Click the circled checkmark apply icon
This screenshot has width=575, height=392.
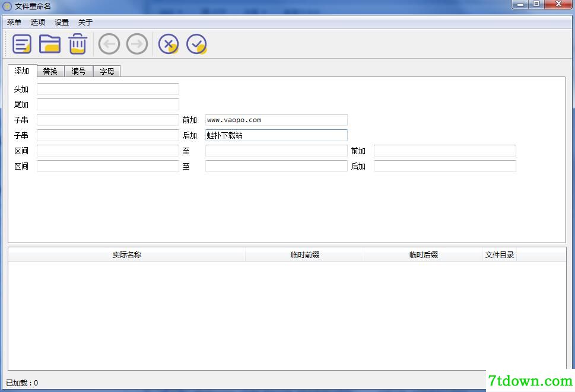196,44
